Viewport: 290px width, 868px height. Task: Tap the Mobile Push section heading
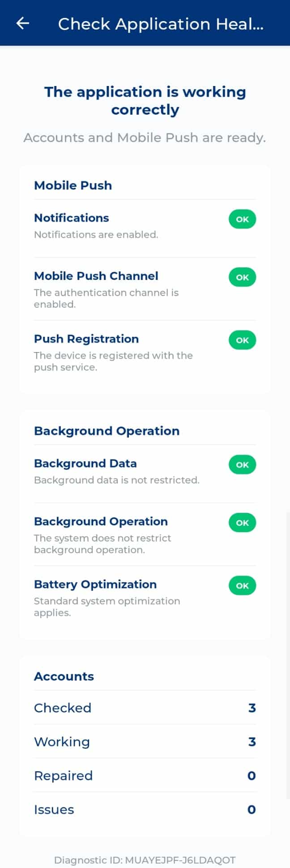coord(73,185)
